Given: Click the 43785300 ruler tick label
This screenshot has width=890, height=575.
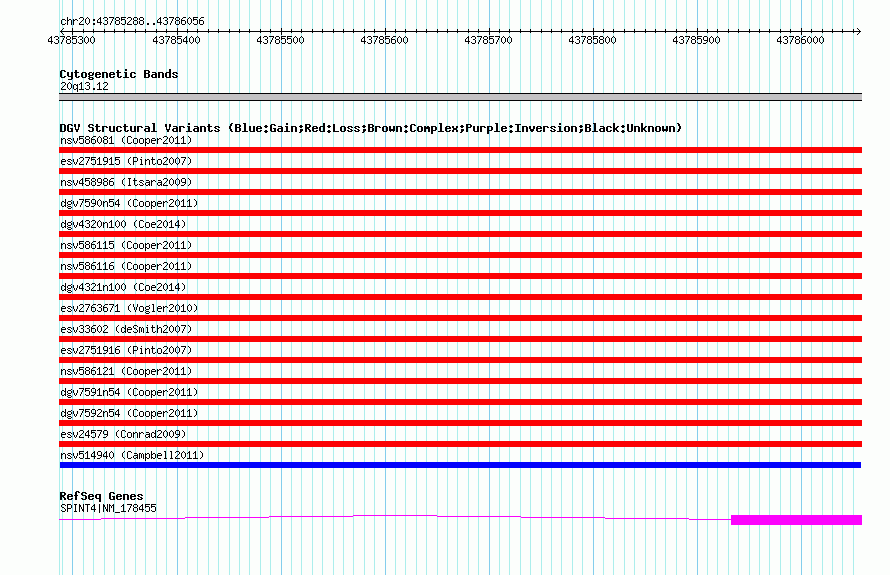Looking at the screenshot, I should tap(72, 40).
